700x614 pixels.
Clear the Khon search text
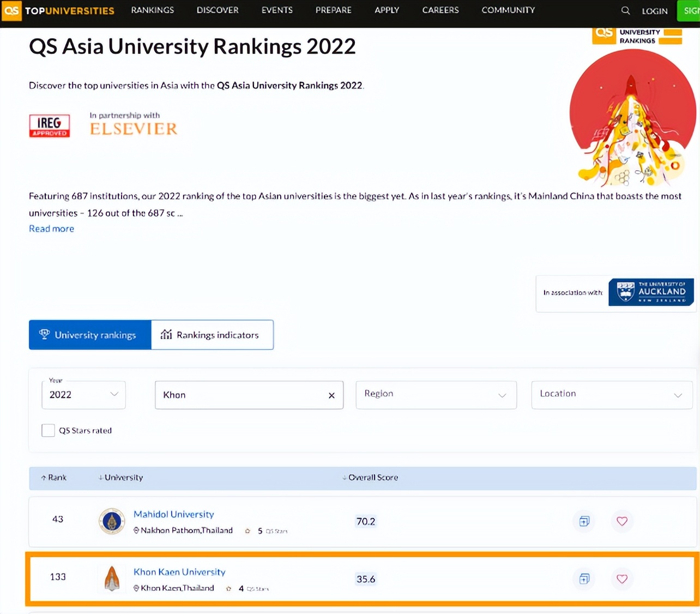[x=331, y=395]
